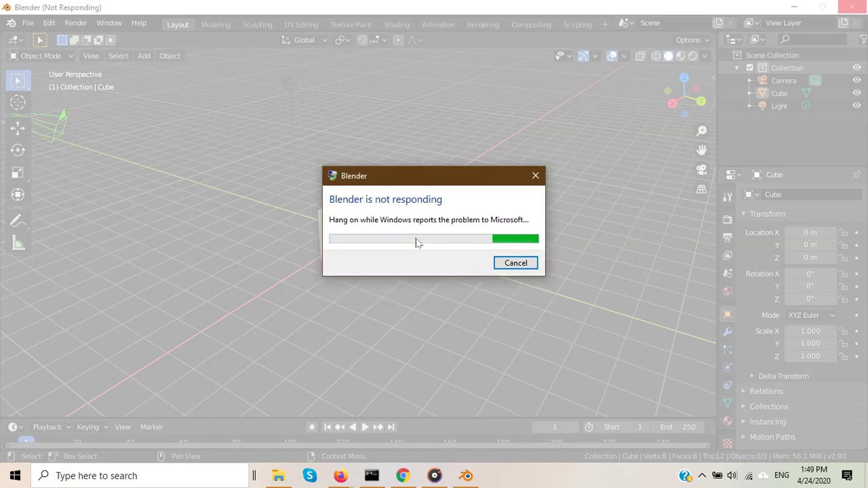Hide the Light in the outliner
The image size is (868, 488).
click(856, 106)
